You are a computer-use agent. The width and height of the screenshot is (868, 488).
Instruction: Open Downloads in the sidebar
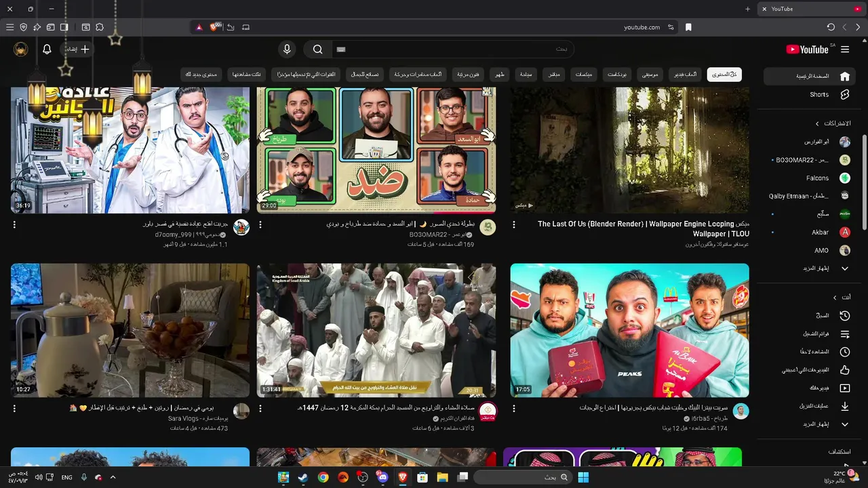pyautogui.click(x=810, y=406)
